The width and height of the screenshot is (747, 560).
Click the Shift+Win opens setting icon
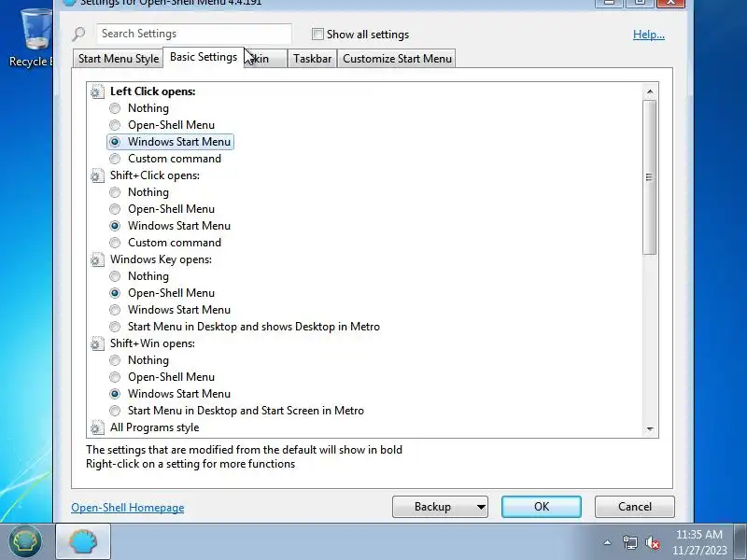[x=97, y=343]
